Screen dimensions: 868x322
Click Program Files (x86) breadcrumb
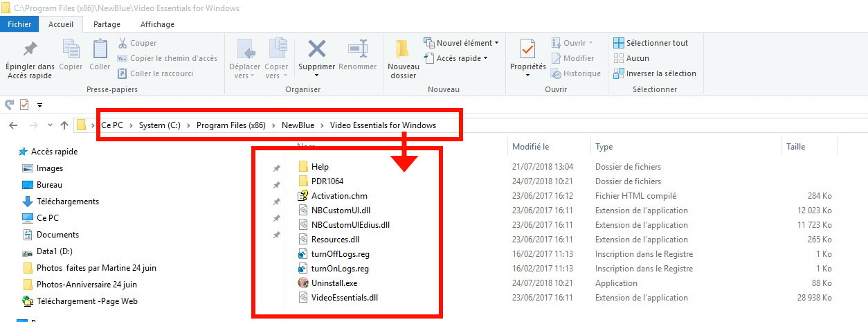[x=231, y=125]
